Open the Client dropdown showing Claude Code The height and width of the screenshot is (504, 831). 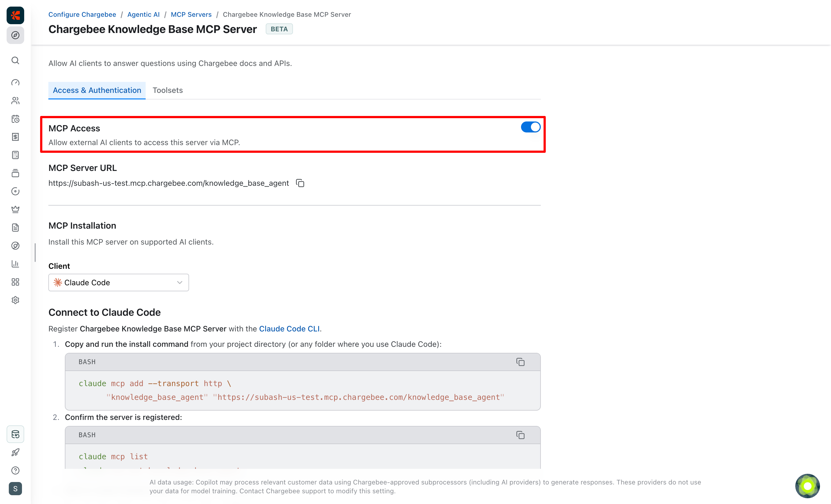click(119, 283)
